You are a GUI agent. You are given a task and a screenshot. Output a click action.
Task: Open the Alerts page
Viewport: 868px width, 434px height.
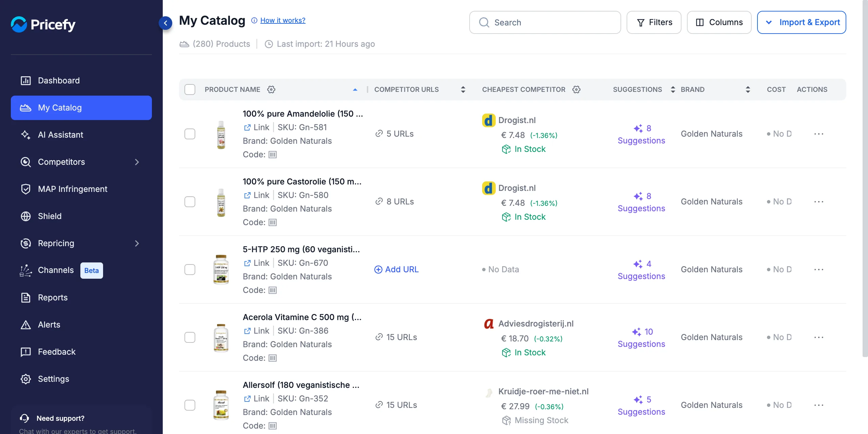click(x=81, y=325)
